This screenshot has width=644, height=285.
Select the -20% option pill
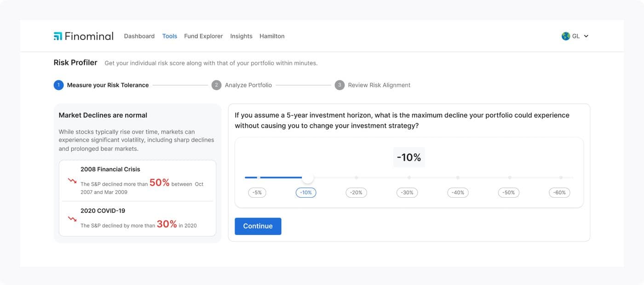[x=356, y=193]
